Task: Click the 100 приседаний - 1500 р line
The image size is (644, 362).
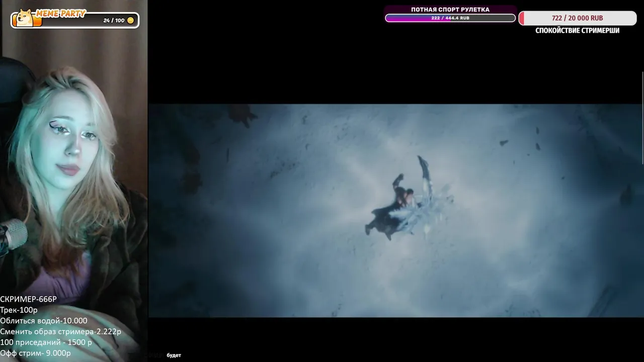Action: 46,342
